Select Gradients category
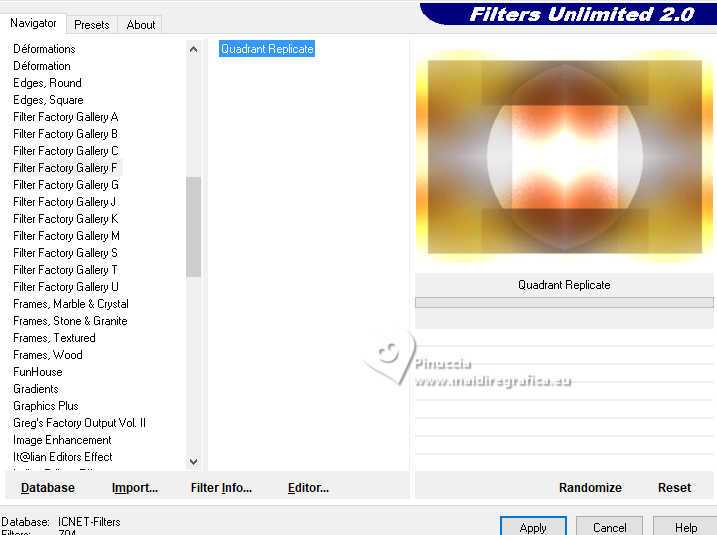The width and height of the screenshot is (717, 535). pyautogui.click(x=36, y=389)
